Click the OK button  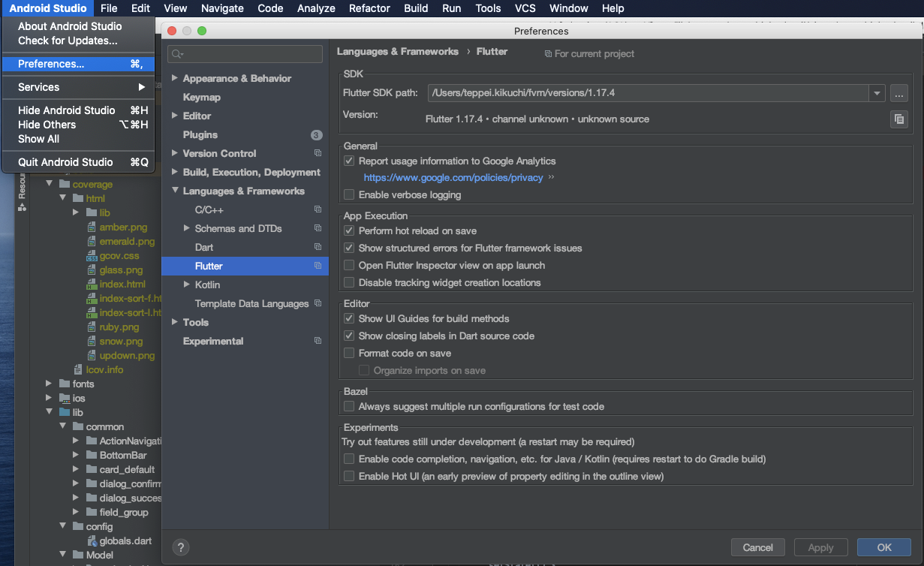884,547
